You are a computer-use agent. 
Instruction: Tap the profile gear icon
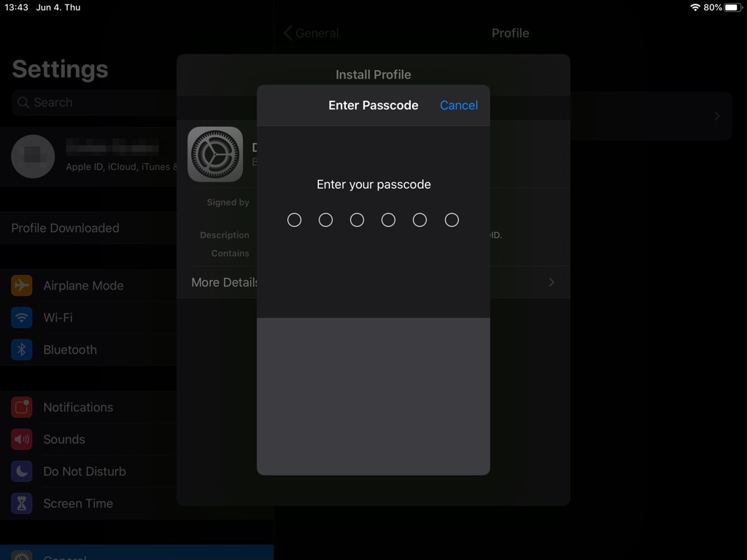[215, 155]
